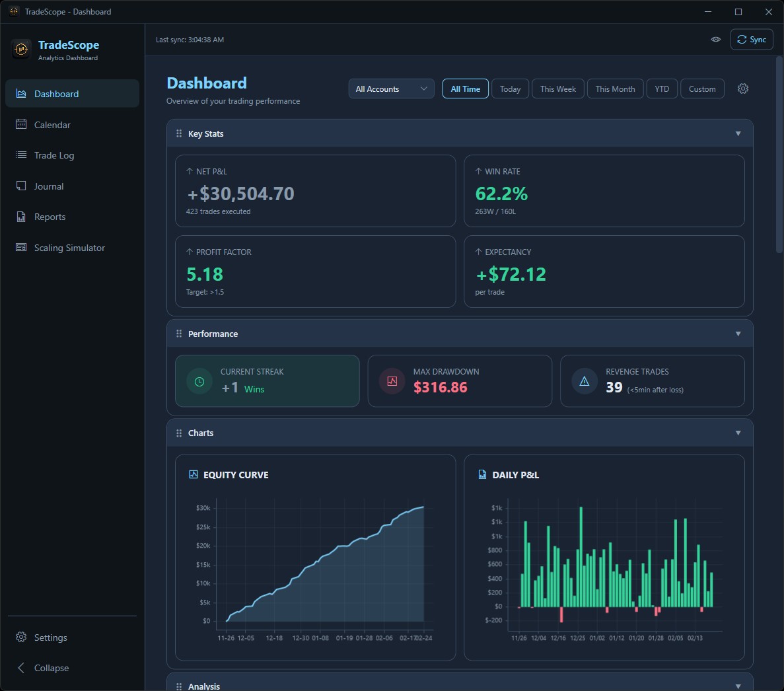Screen dimensions: 784x691
Task: Launch the Scaling Simulator tool
Action: tap(69, 248)
